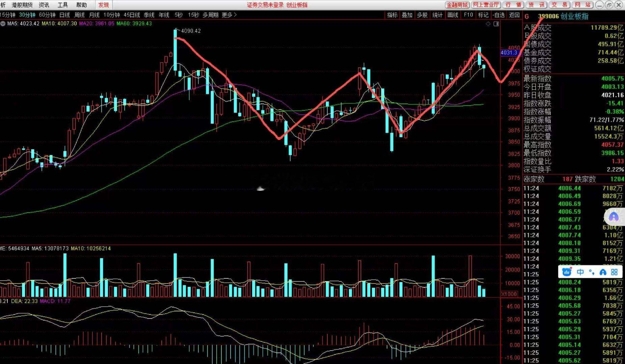Click the X1000 volume scale label

click(x=509, y=294)
